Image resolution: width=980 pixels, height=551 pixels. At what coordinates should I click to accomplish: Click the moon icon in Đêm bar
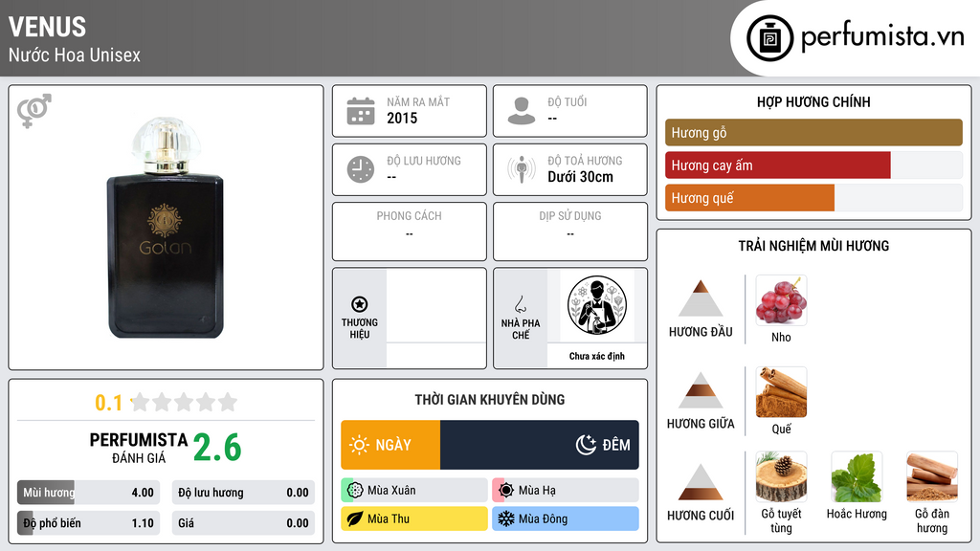click(x=586, y=445)
